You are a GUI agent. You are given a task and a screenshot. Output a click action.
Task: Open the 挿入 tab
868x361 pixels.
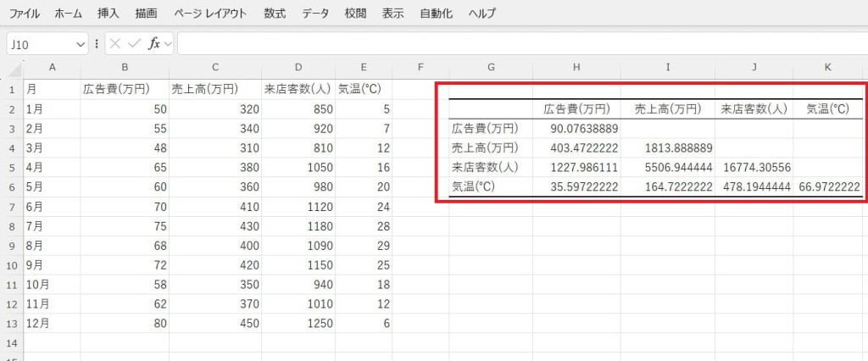(x=108, y=14)
